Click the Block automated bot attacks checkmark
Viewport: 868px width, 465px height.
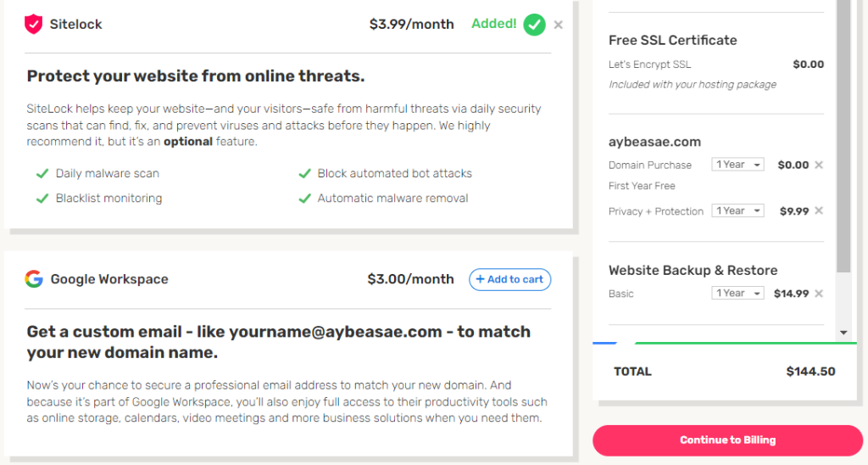coord(304,173)
